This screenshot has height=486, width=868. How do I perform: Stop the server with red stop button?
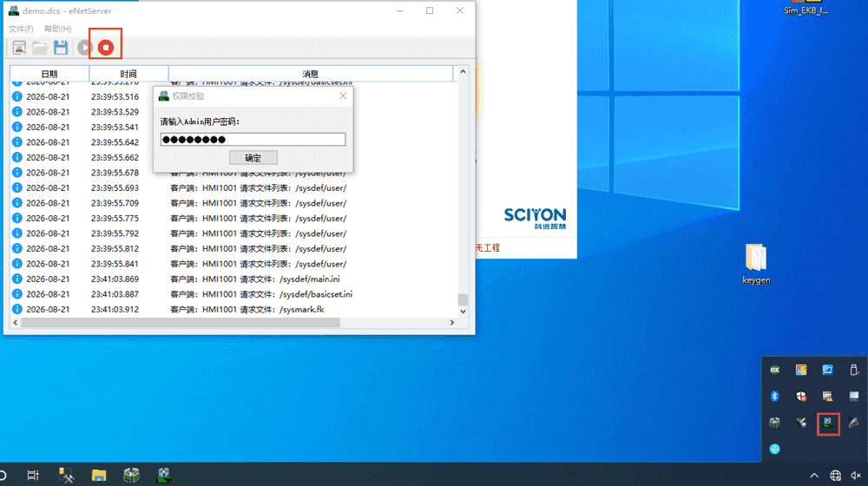tap(106, 48)
